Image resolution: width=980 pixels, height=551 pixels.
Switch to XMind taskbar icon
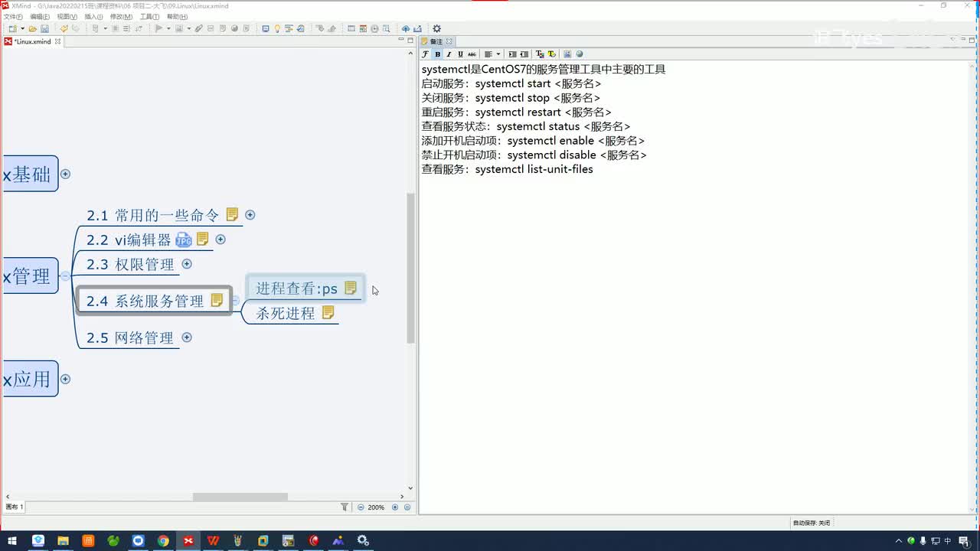pos(188,541)
